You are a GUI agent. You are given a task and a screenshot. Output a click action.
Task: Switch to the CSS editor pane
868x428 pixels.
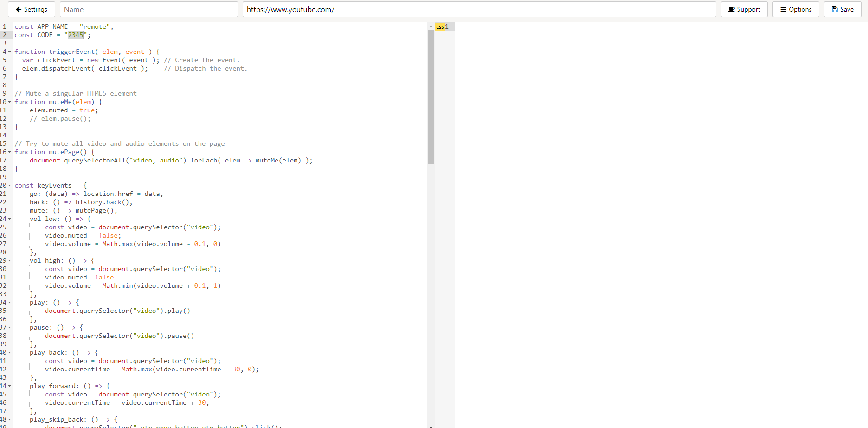[x=443, y=26]
